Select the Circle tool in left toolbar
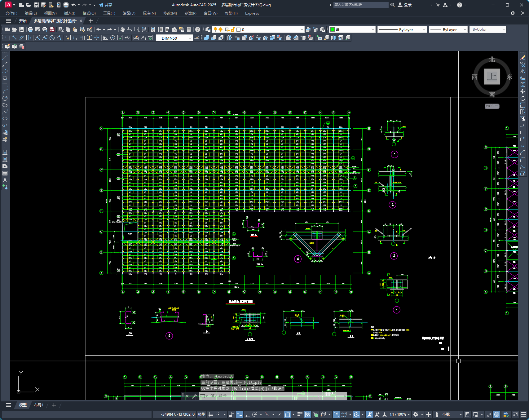529x420 pixels. (5, 98)
